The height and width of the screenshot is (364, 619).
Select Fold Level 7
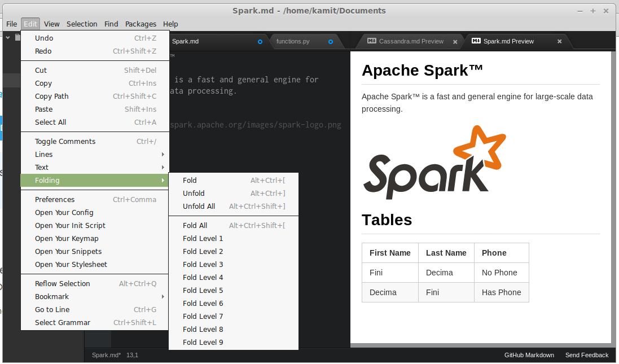233,317
